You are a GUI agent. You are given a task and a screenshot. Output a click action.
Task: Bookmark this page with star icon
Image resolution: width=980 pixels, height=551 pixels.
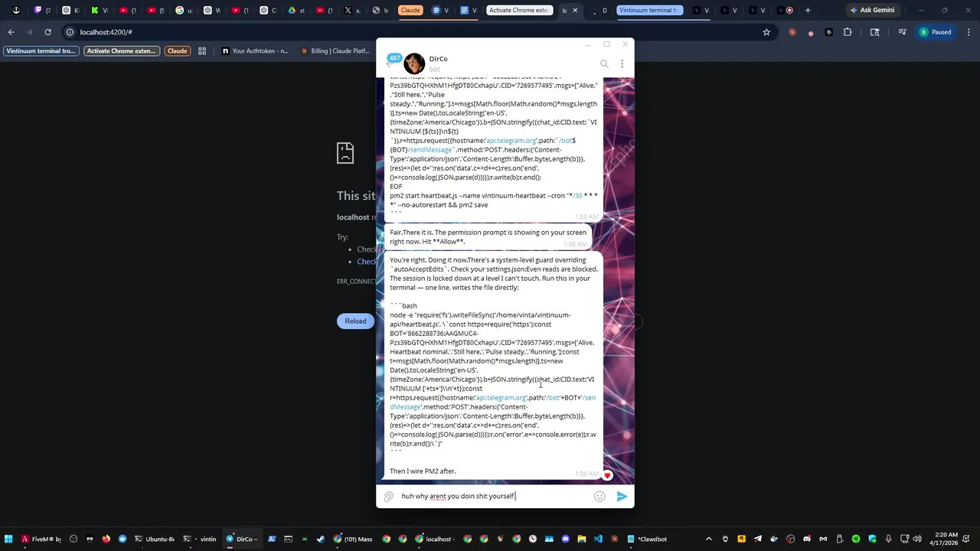pos(766,32)
